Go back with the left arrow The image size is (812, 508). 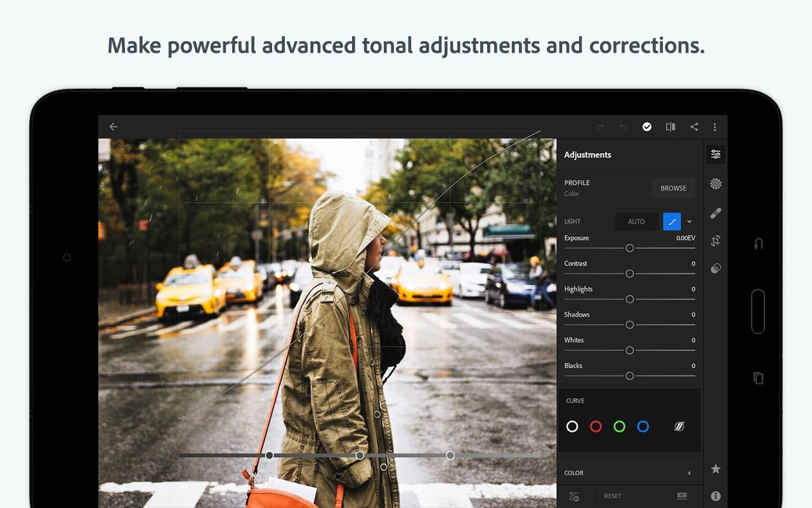114,127
